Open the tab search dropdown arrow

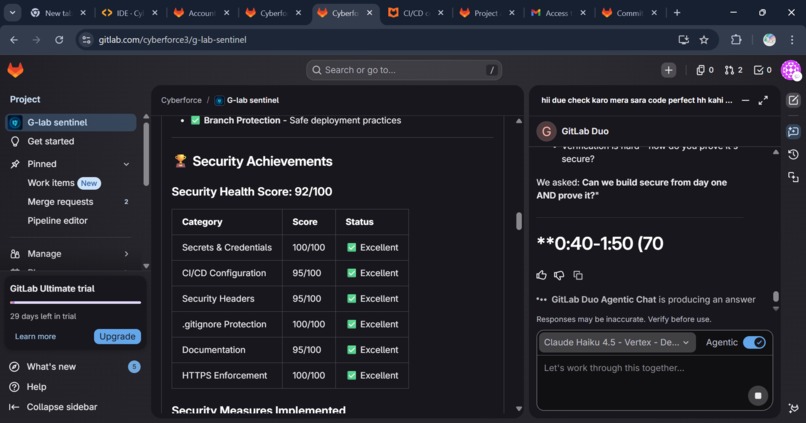(12, 13)
